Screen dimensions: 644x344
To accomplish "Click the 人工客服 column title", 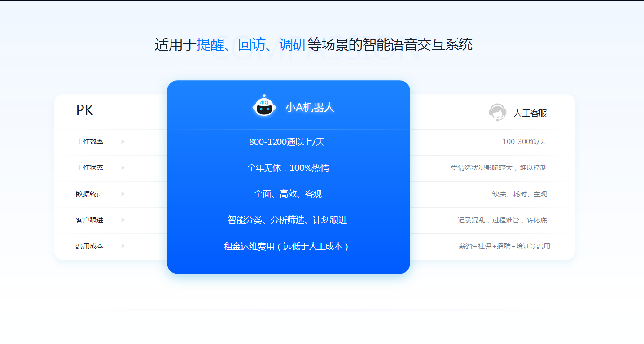I will tap(530, 113).
